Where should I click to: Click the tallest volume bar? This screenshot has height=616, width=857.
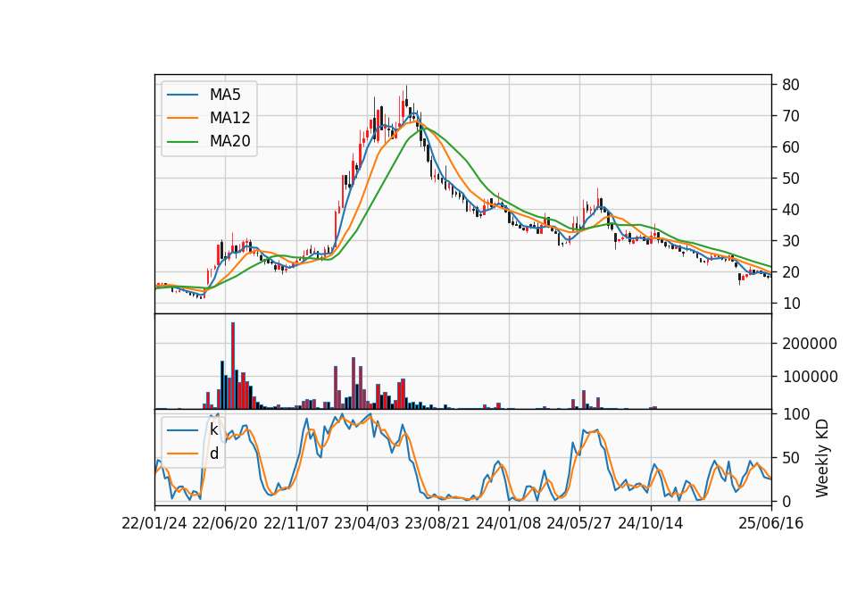coord(233,366)
